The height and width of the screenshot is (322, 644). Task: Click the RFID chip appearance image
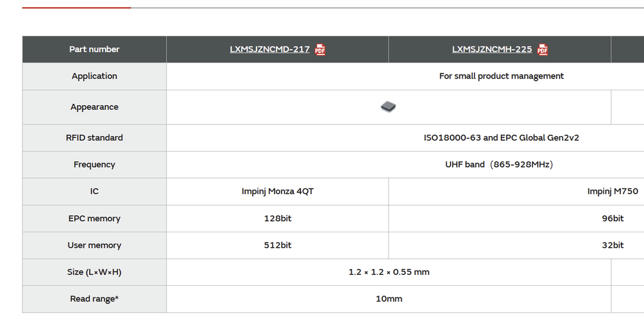tap(388, 106)
